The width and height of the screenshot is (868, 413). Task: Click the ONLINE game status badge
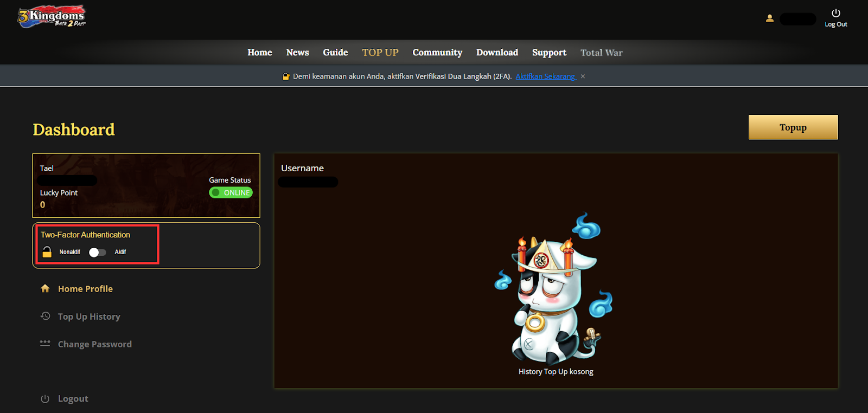click(x=231, y=192)
